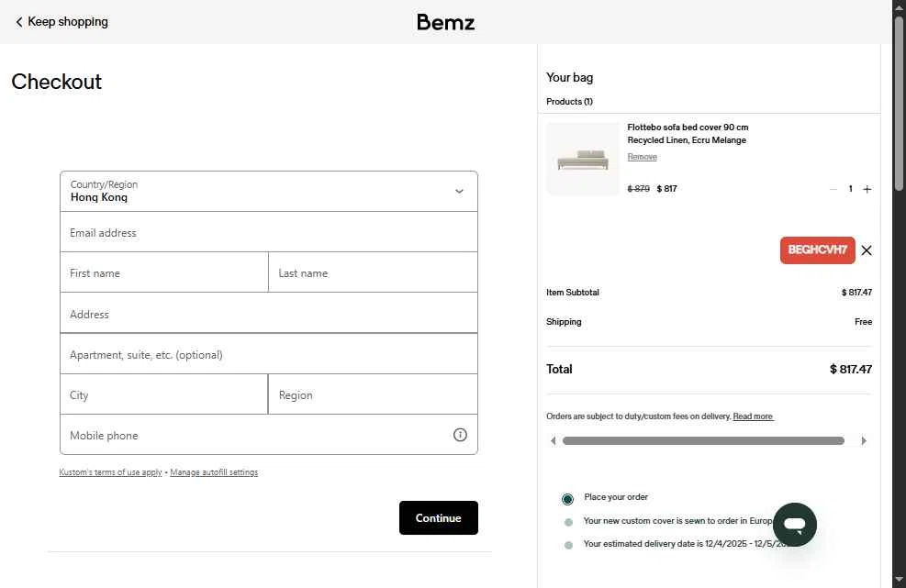The height and width of the screenshot is (588, 906).
Task: Decrease sofa cover quantity with minus
Action: tap(833, 190)
